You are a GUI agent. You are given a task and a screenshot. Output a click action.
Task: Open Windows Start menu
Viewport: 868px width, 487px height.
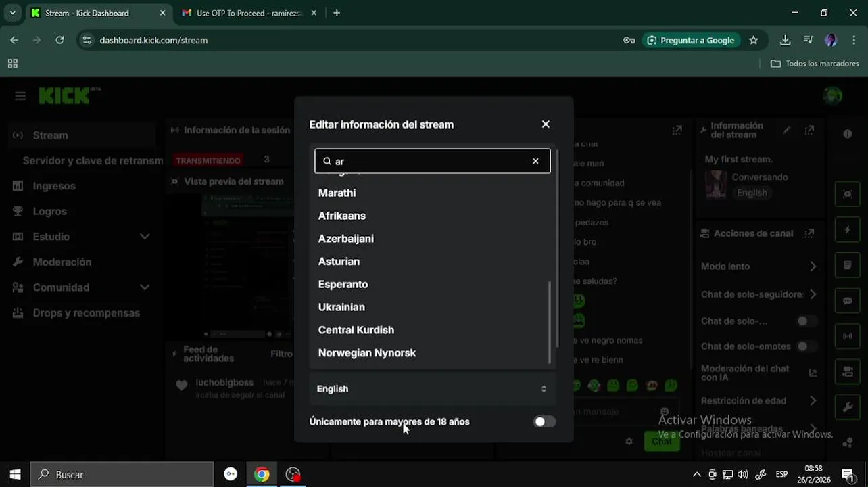tap(15, 474)
